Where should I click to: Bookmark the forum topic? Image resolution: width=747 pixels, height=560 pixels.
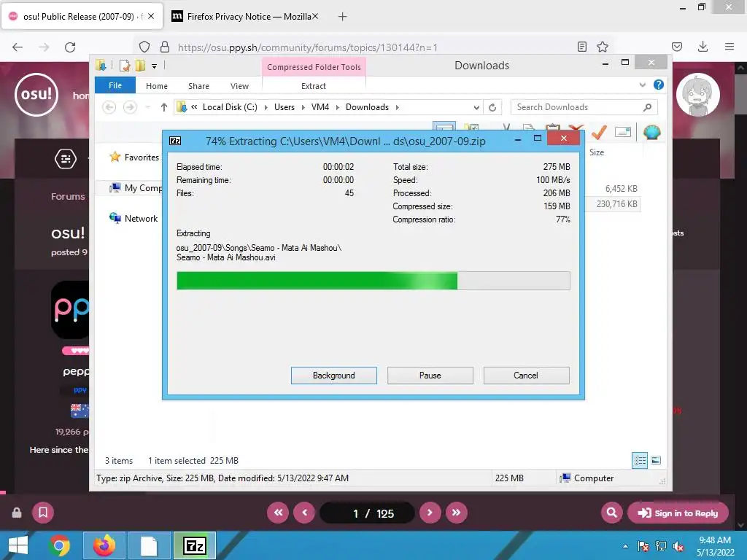click(x=43, y=513)
